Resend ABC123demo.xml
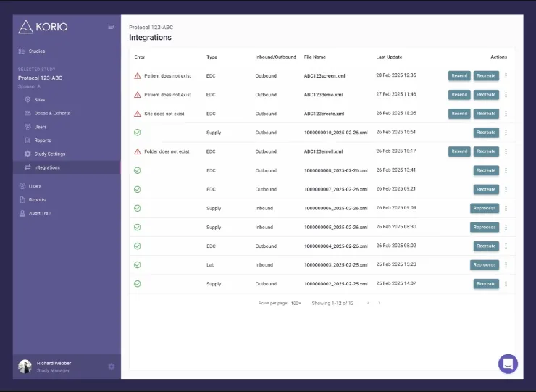Screen dimensions: 536x392 pyautogui.click(x=459, y=95)
